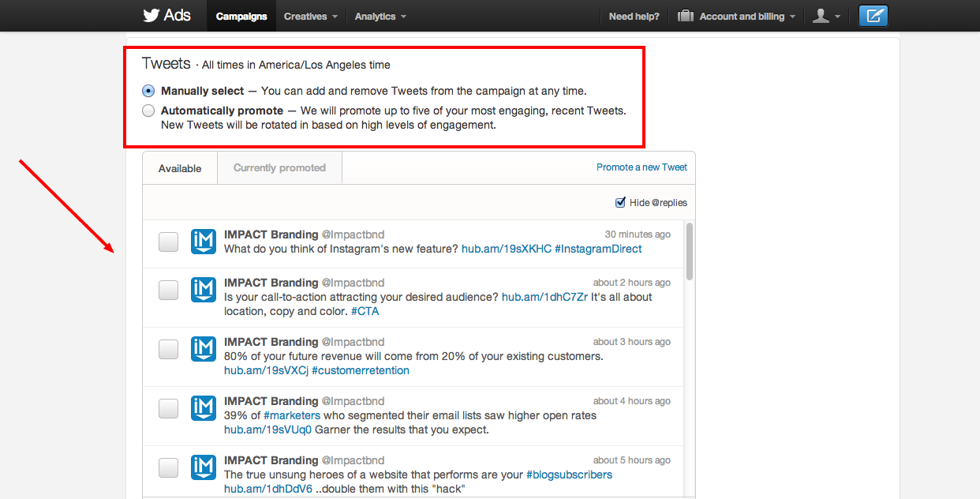Image resolution: width=980 pixels, height=499 pixels.
Task: Click the tweet list scrollbar thumb
Action: (x=690, y=251)
